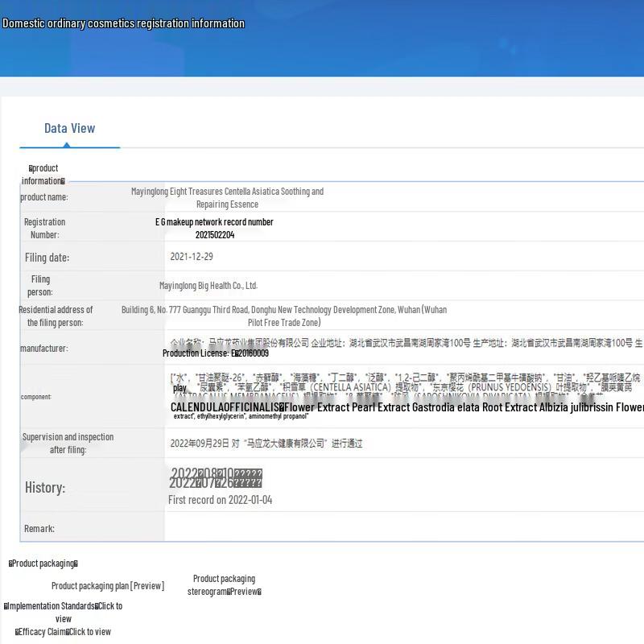Preview the Product packaging plan
Viewport: 644px width, 644px height.
pyautogui.click(x=107, y=586)
